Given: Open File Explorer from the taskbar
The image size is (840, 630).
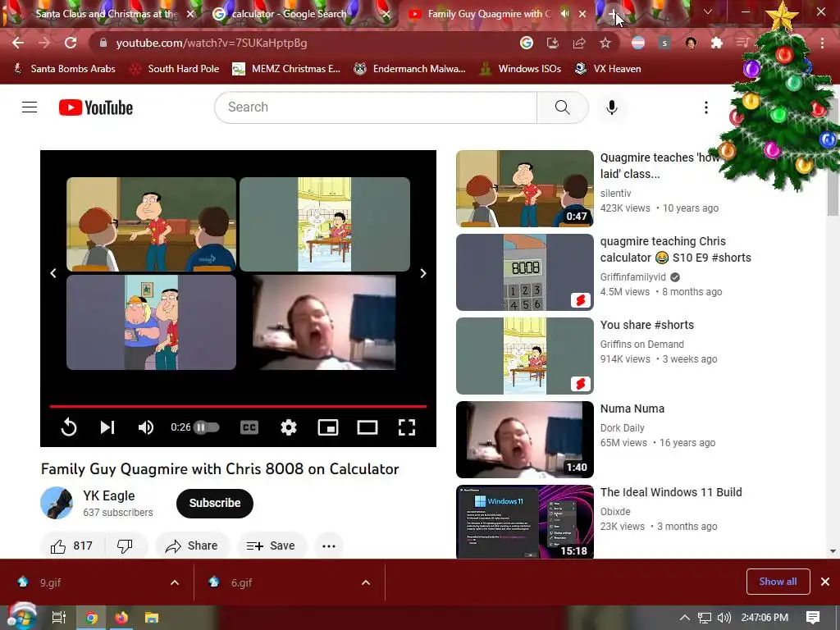Looking at the screenshot, I should pyautogui.click(x=152, y=618).
